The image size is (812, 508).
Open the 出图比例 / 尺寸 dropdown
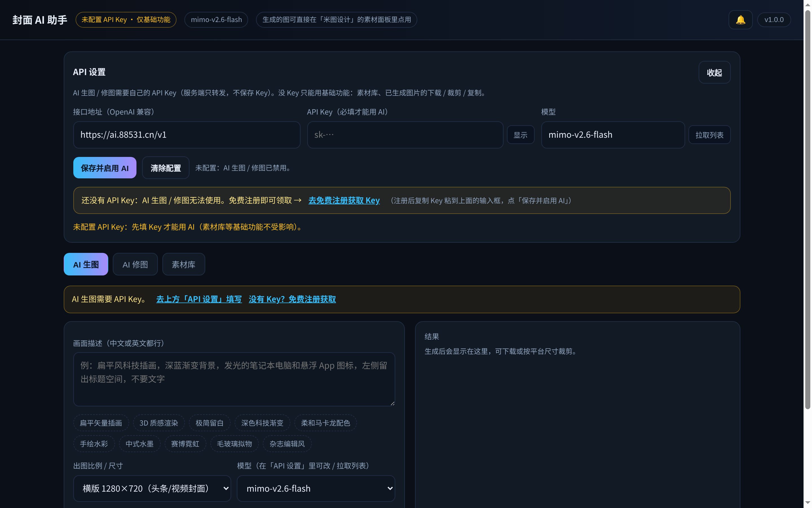pos(152,489)
